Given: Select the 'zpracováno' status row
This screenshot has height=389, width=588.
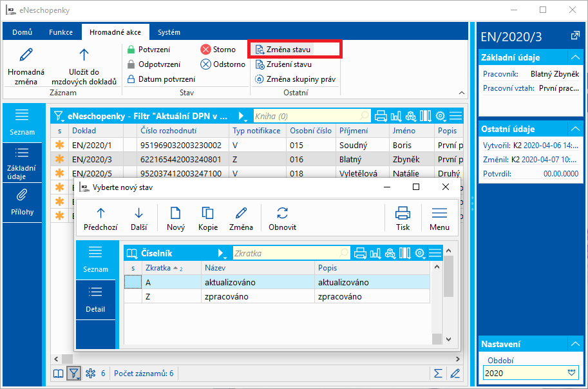Looking at the screenshot, I should tap(277, 296).
